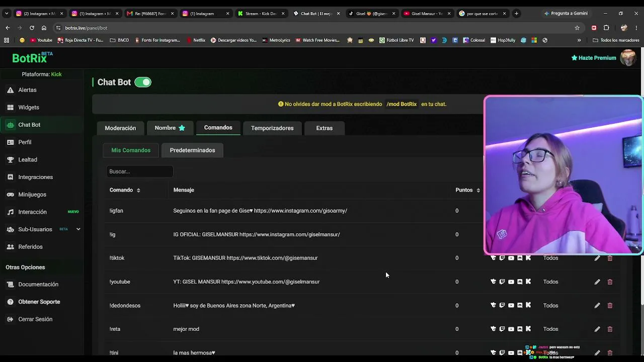Click the Cerrar Sesión logout icon
This screenshot has height=362, width=644.
click(x=10, y=319)
